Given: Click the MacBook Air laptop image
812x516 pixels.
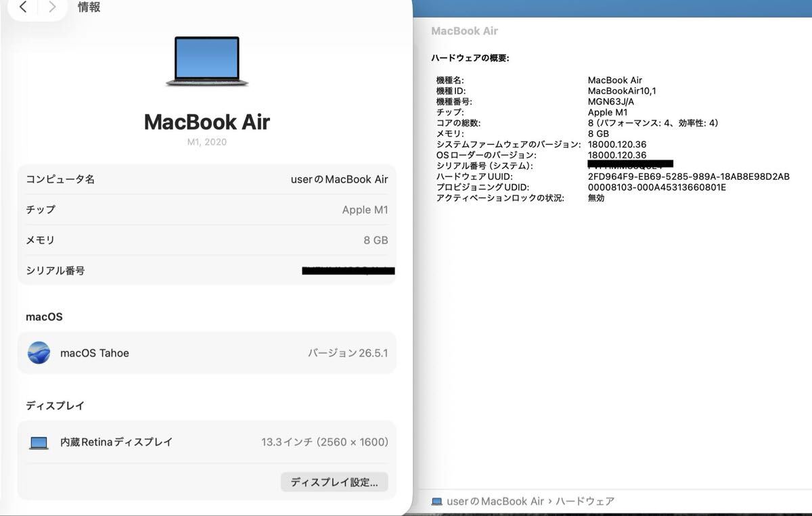Looking at the screenshot, I should click(207, 61).
